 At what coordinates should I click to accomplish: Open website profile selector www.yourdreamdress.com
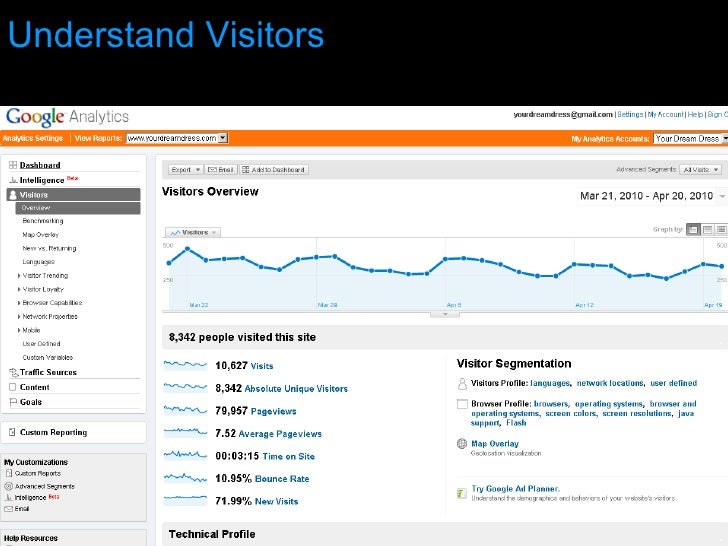coord(177,138)
